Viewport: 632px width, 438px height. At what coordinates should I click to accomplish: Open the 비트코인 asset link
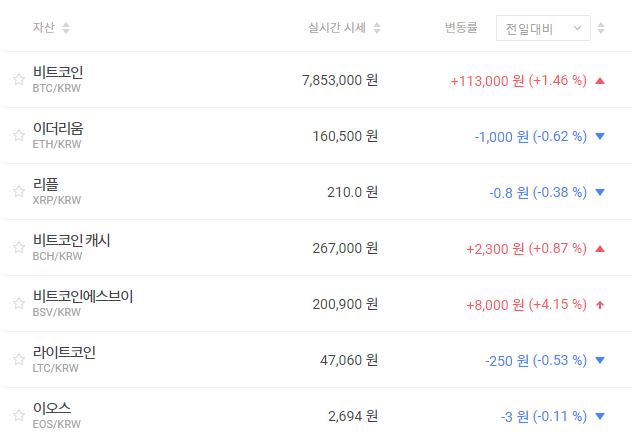[58, 73]
